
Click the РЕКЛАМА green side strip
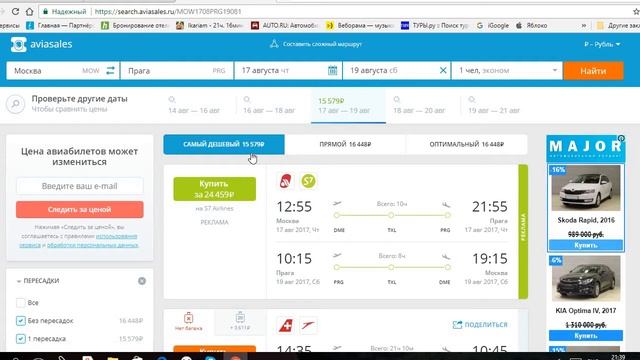coord(523,231)
